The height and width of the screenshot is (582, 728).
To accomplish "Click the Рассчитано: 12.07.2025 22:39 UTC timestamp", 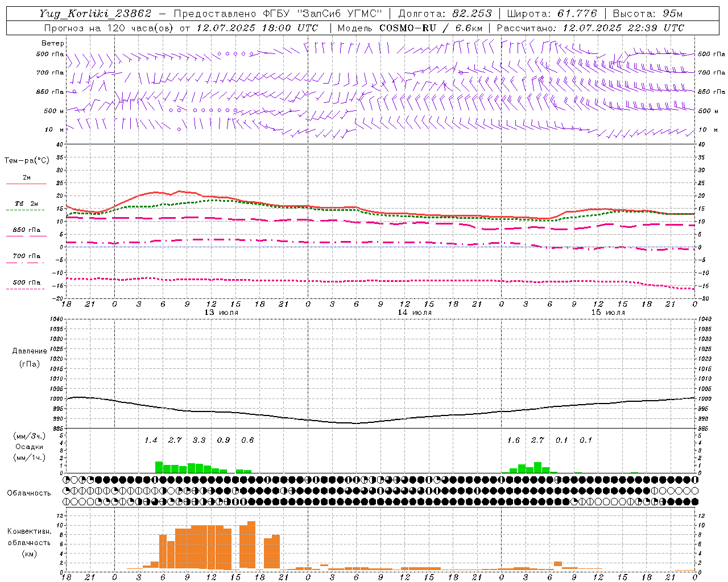I will (590, 28).
